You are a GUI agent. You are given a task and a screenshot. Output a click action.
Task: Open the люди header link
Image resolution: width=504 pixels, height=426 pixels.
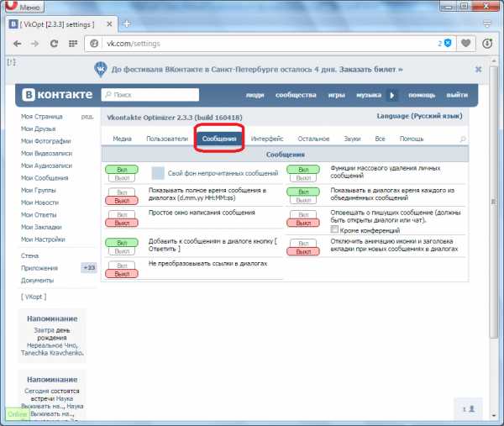(255, 95)
